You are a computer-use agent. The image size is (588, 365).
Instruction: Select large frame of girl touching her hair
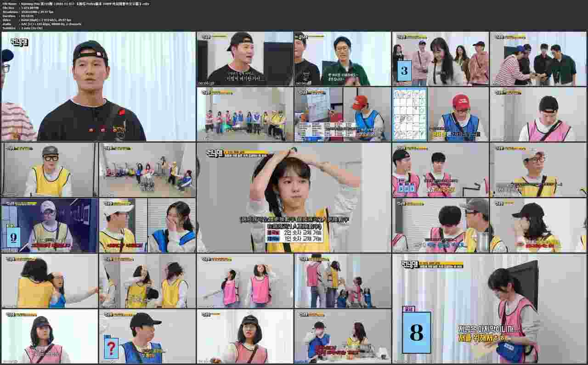(x=294, y=198)
